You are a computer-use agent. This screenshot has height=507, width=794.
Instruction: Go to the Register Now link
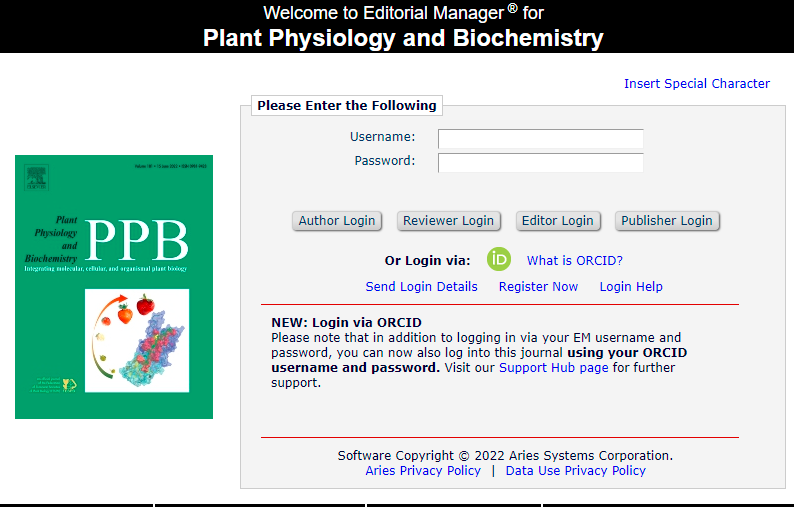tap(538, 287)
